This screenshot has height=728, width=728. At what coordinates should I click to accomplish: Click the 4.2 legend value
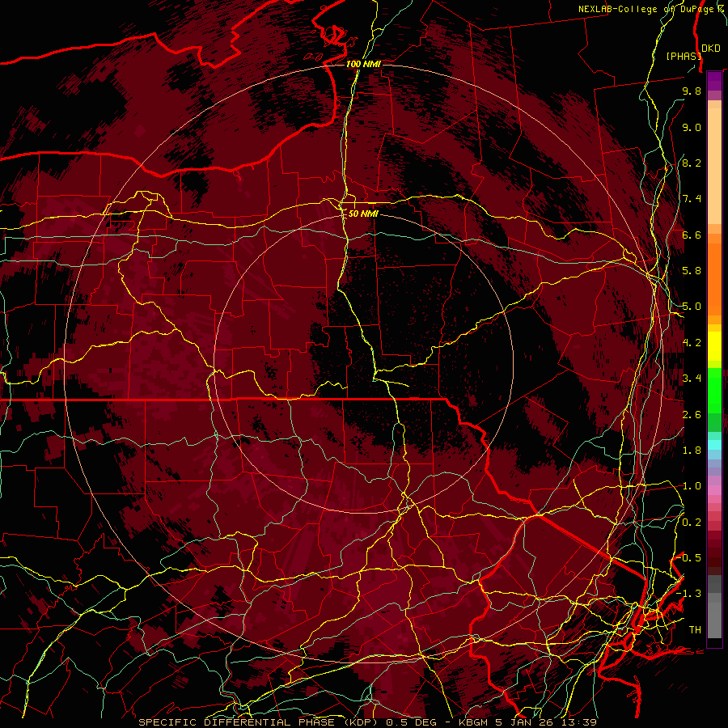[692, 343]
